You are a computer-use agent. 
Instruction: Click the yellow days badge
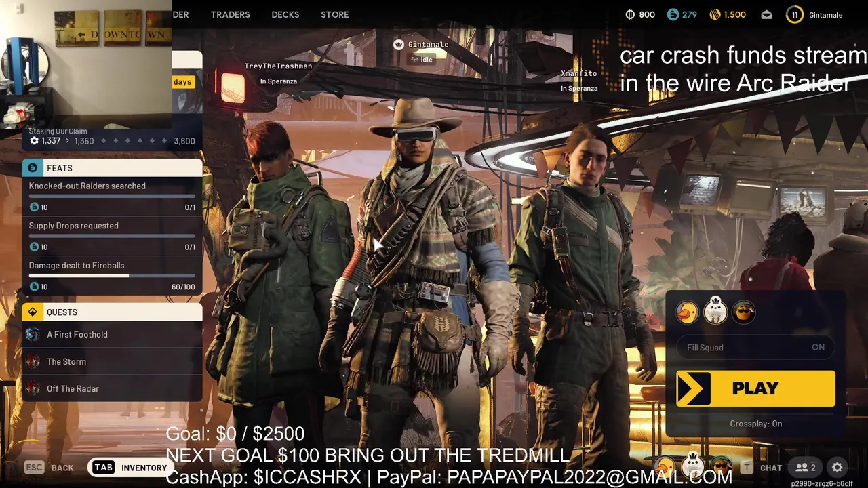point(182,82)
